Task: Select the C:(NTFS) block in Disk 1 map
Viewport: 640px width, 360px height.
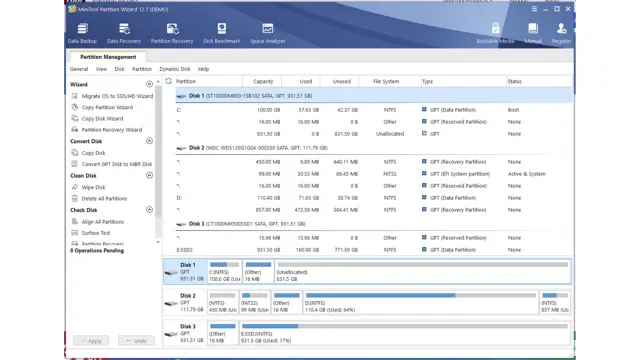Action: click(224, 272)
